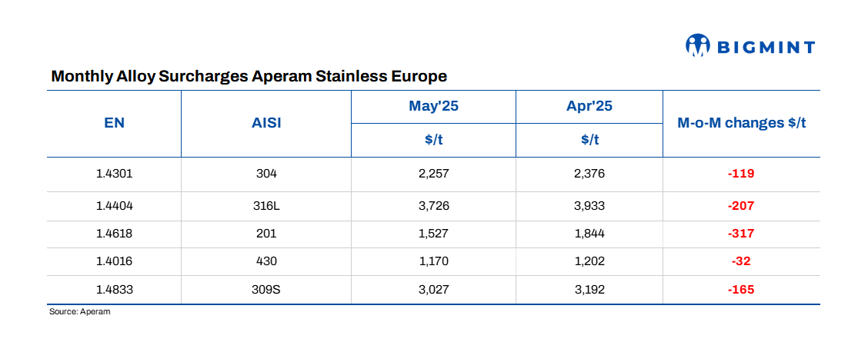Click the red -32 change value
The image size is (868, 352).
[741, 261]
